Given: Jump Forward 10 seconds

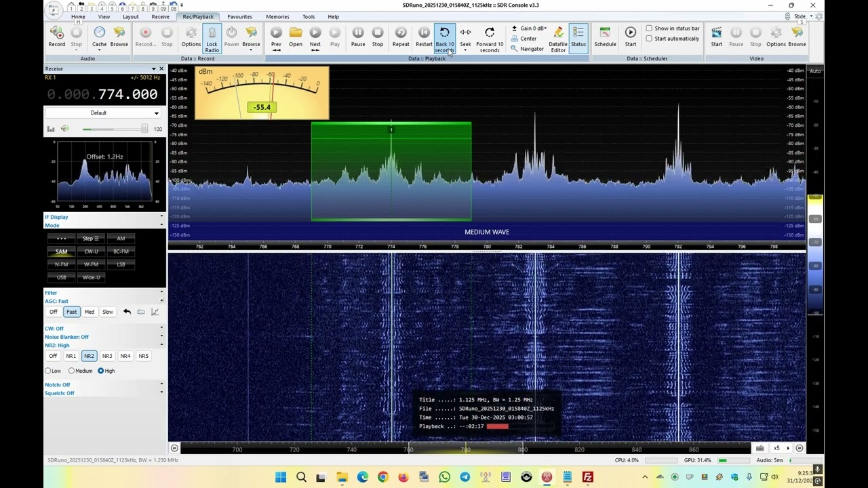Looking at the screenshot, I should [490, 39].
